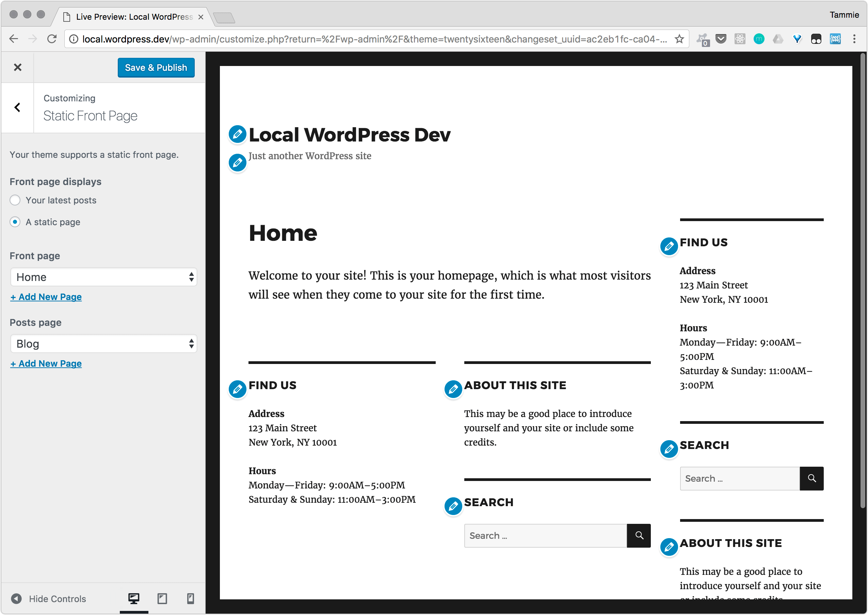Image resolution: width=868 pixels, height=615 pixels.
Task: Switch to the desktop preview mode
Action: 134,599
